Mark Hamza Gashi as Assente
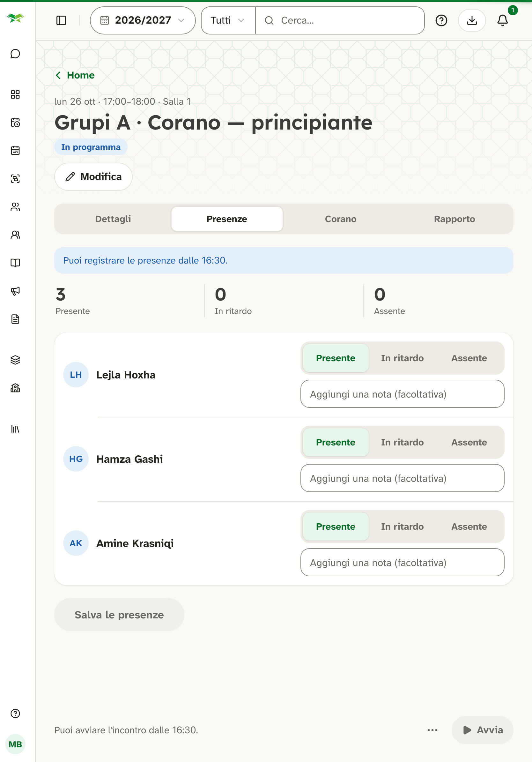This screenshot has height=762, width=532. [469, 442]
